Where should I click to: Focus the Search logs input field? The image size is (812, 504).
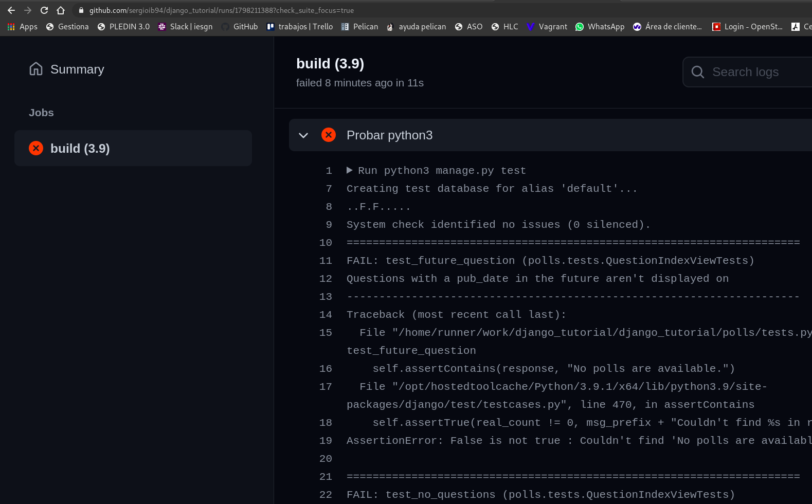(756, 72)
